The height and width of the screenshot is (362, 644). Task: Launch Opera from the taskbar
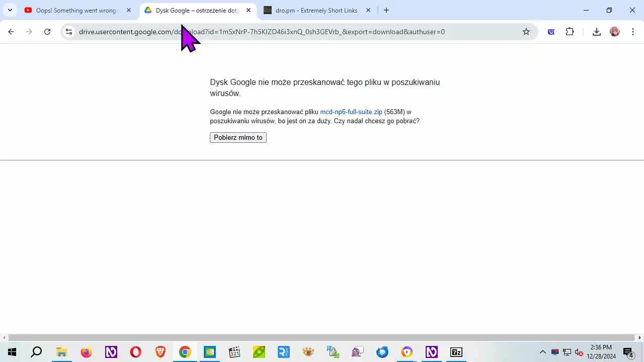pyautogui.click(x=135, y=352)
